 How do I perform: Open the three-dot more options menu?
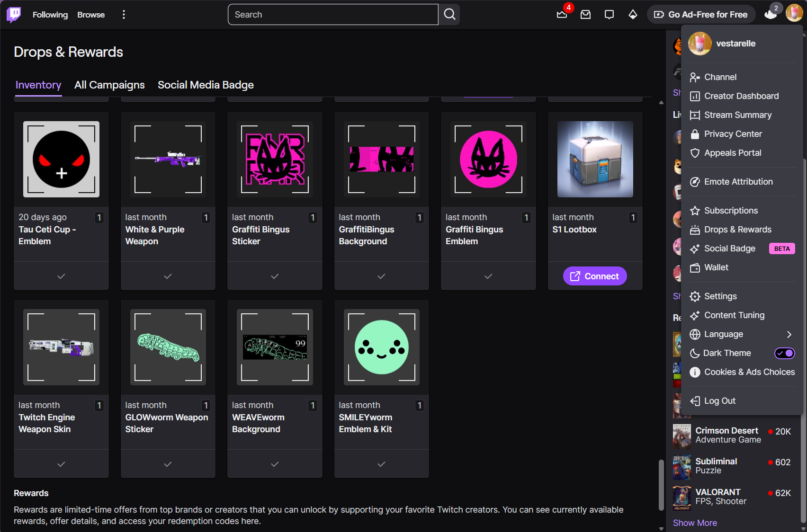pos(124,15)
